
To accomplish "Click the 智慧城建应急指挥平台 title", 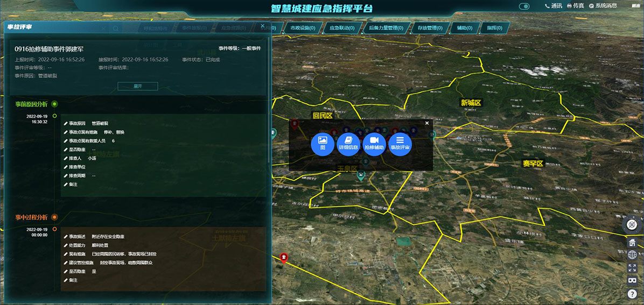I will [322, 9].
